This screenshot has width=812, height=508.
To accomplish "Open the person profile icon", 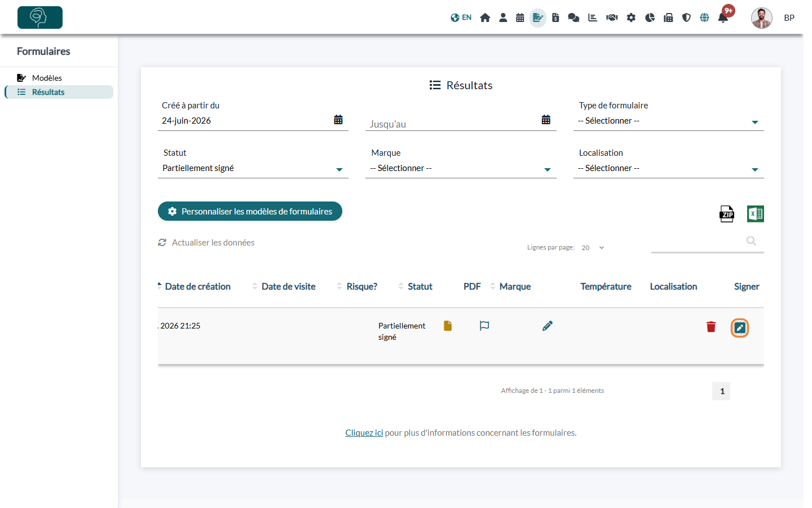I will (x=503, y=17).
